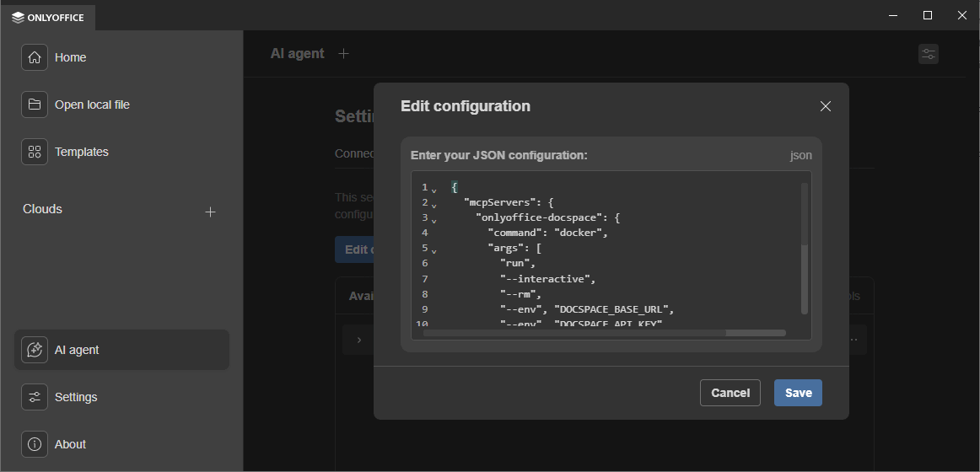The image size is (980, 472).
Task: Click the horizontal scrollbar in code editor
Action: [573, 333]
